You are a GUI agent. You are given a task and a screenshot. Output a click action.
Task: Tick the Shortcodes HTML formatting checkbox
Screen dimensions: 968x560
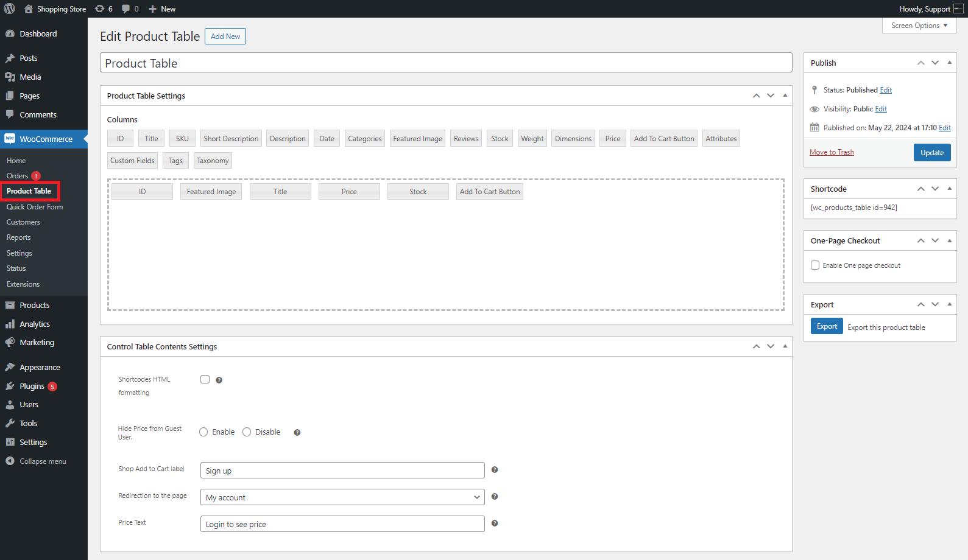click(205, 380)
